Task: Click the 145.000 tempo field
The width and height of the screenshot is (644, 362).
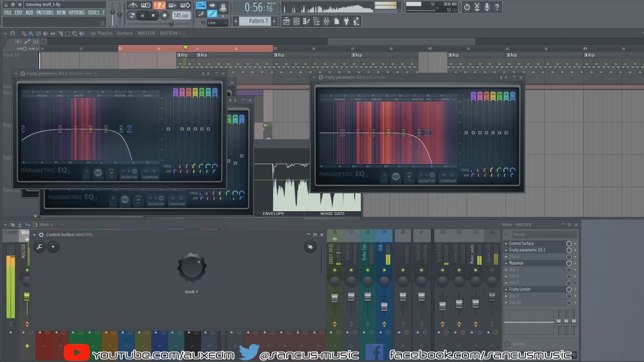Action: (181, 16)
